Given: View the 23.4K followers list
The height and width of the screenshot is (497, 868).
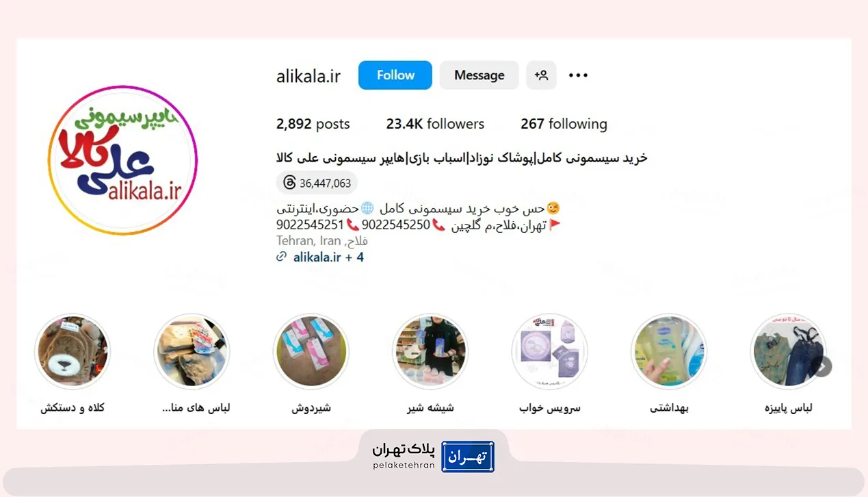Looking at the screenshot, I should tap(435, 124).
